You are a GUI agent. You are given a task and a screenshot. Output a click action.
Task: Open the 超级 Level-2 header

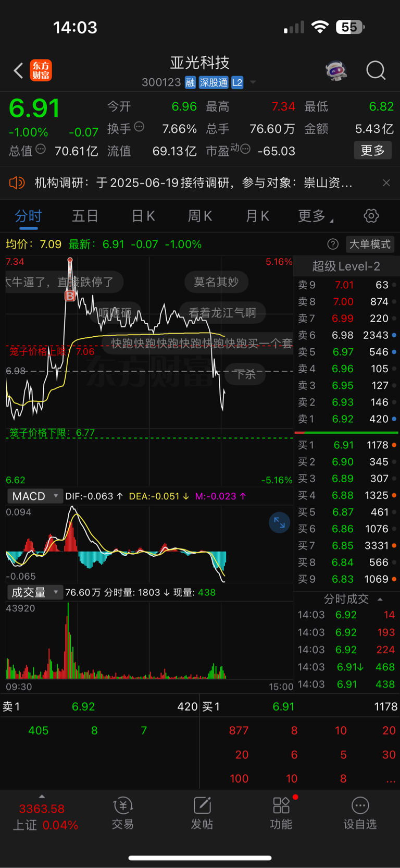pos(346,266)
